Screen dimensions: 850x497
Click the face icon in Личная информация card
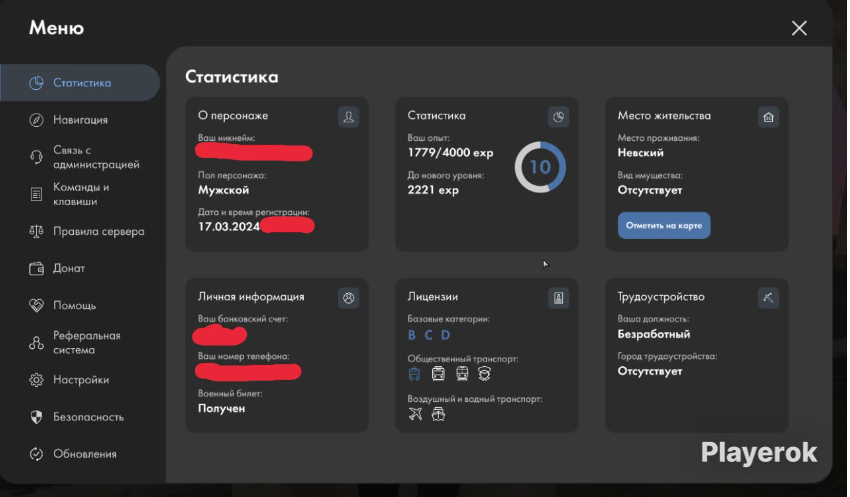click(349, 298)
